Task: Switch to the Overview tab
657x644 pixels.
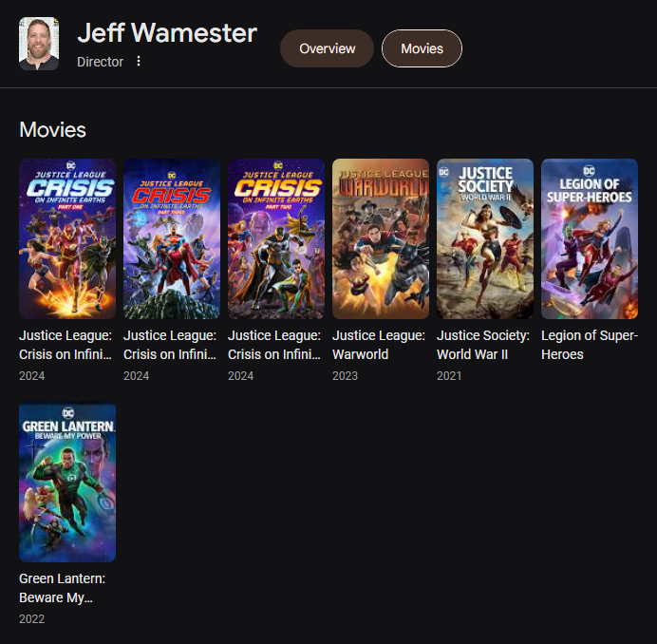Action: [x=327, y=48]
